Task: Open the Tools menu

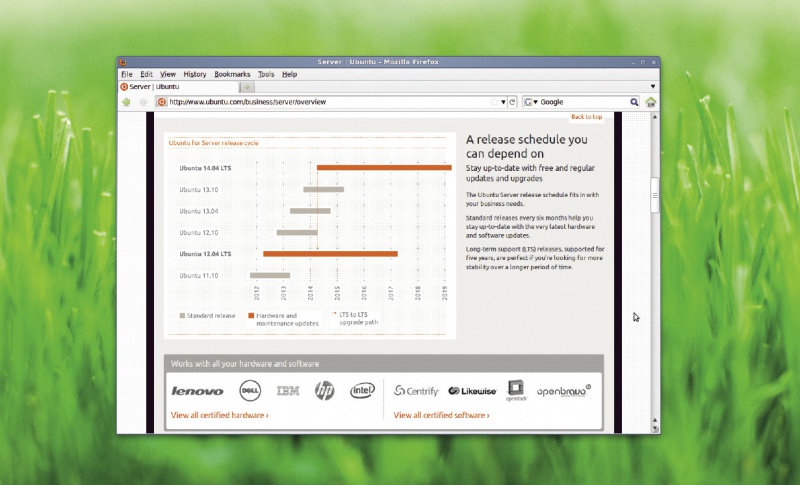Action: click(266, 74)
